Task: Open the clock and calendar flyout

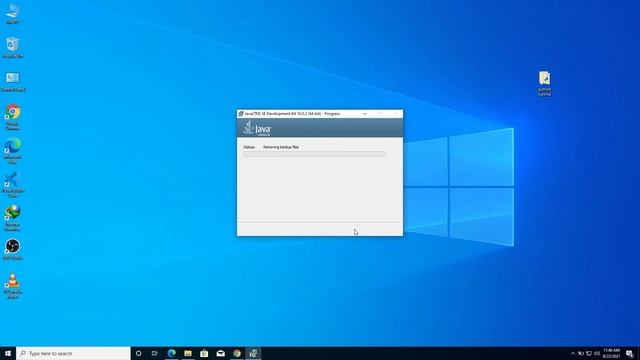Action: point(611,353)
